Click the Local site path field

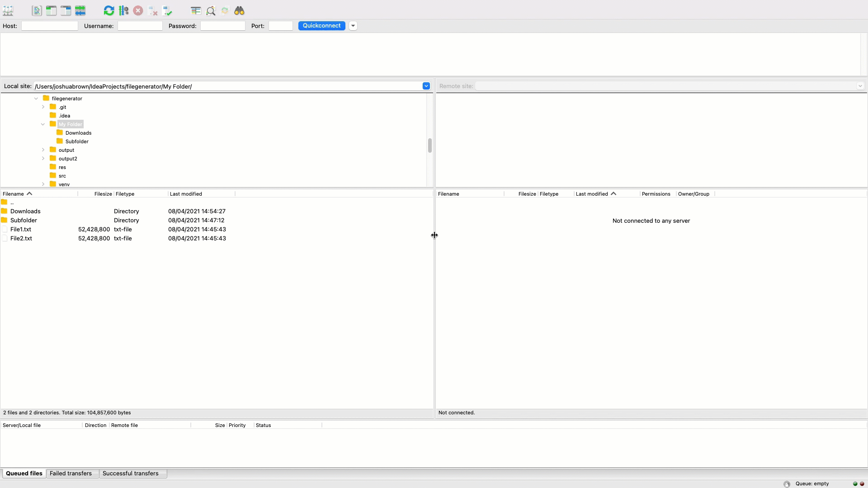click(x=228, y=86)
